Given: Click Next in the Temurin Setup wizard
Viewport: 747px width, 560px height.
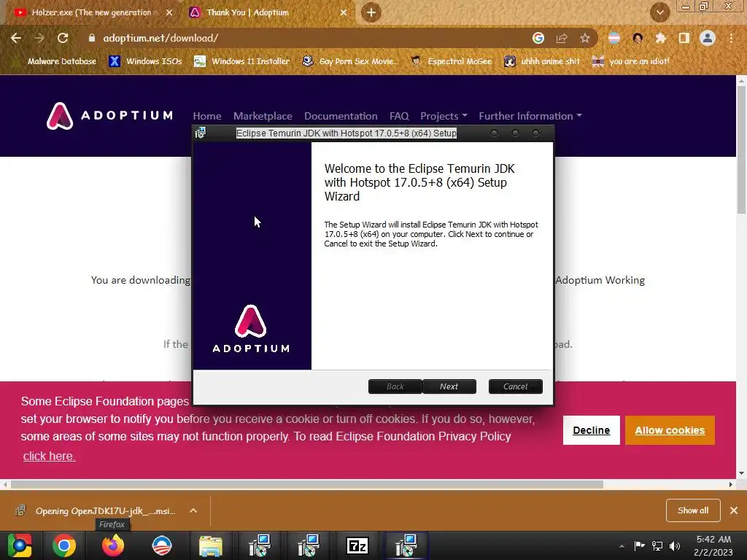Looking at the screenshot, I should 449,386.
